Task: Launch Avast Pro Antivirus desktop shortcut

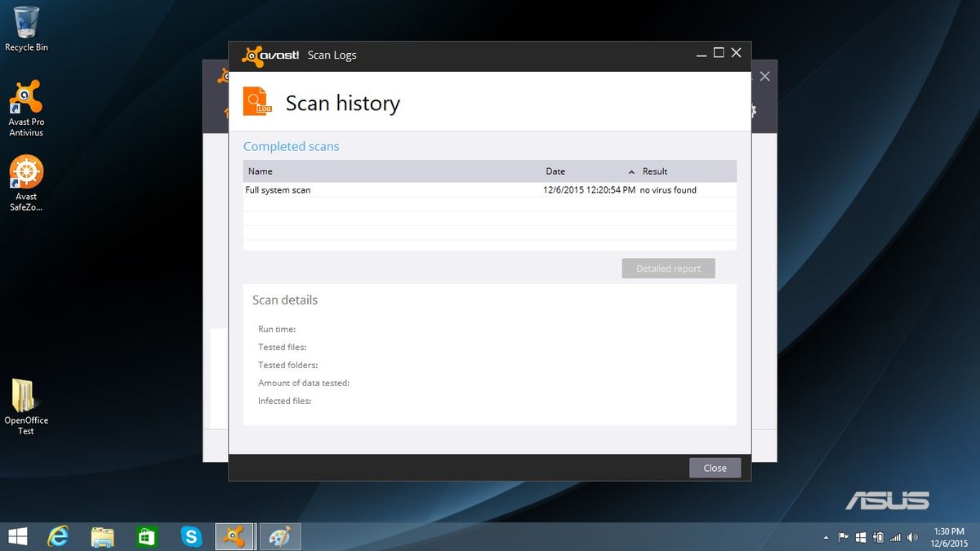Action: 26,108
